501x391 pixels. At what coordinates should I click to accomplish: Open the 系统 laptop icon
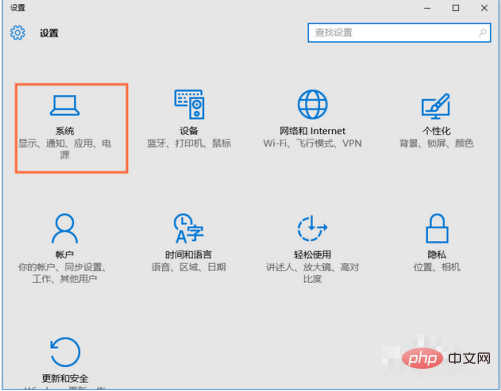pos(65,105)
